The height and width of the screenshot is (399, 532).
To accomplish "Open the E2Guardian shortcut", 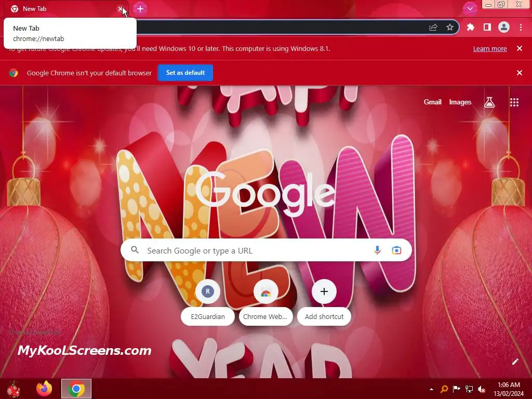I will point(208,303).
